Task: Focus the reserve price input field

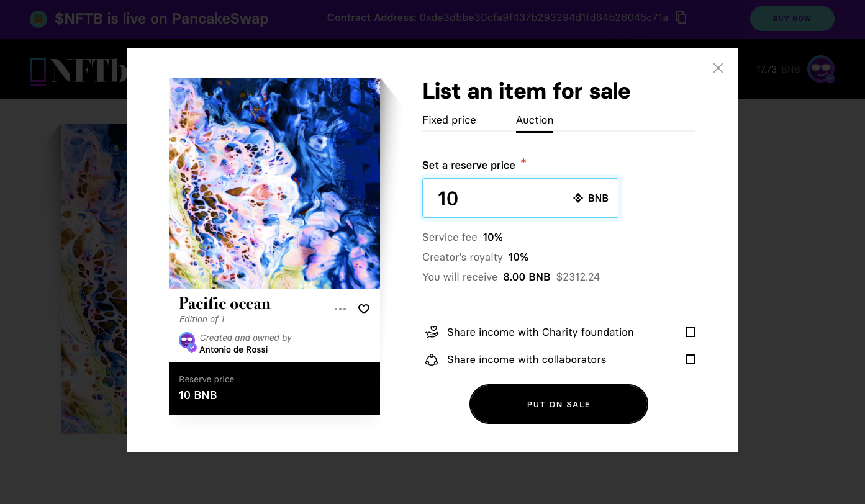Action: (x=497, y=199)
